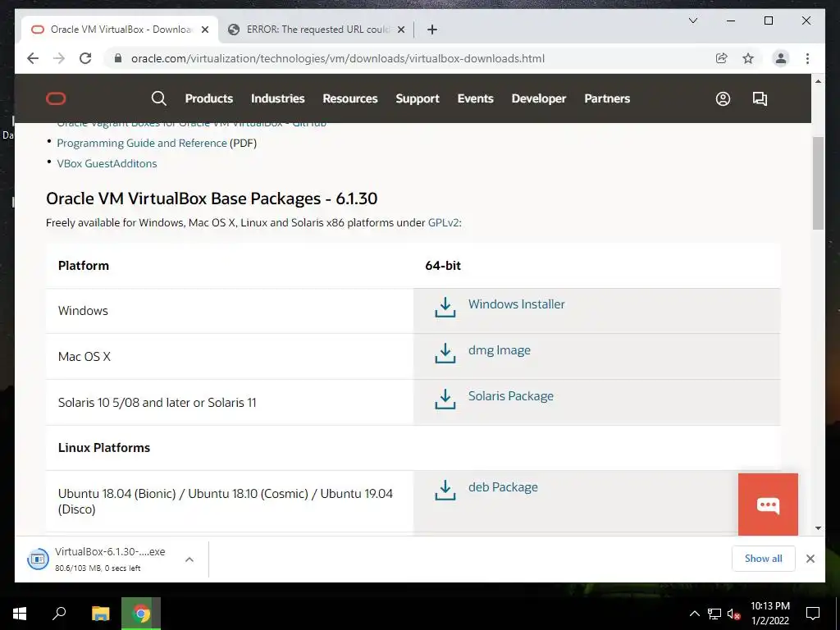The image size is (840, 630).
Task: Show hidden system tray icons
Action: [x=694, y=614]
